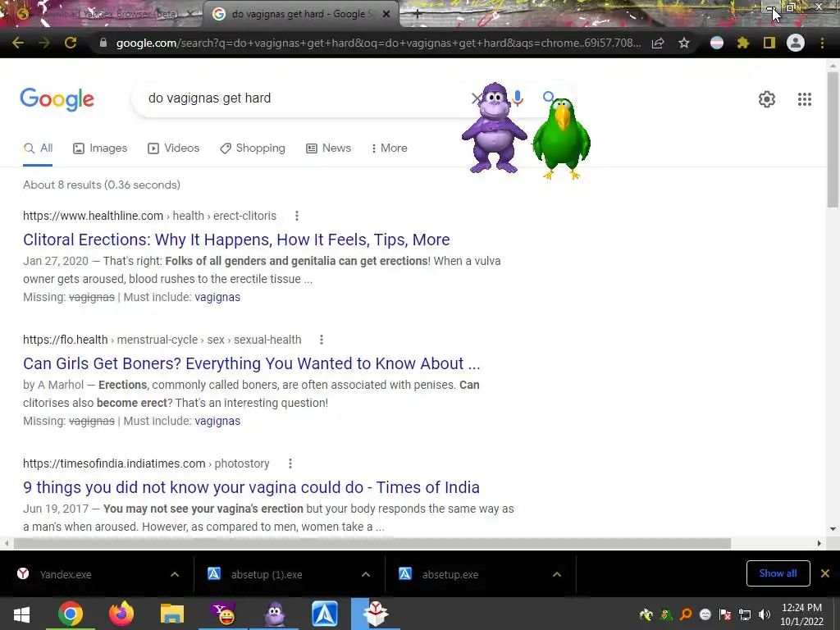This screenshot has width=840, height=630.
Task: Open the Chrome extensions puzzle icon
Action: pyautogui.click(x=742, y=43)
